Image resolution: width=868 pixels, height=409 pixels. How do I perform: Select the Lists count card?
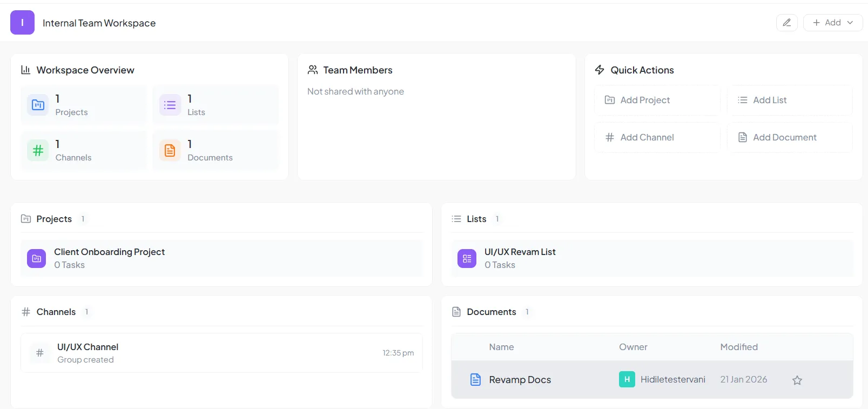tap(216, 105)
